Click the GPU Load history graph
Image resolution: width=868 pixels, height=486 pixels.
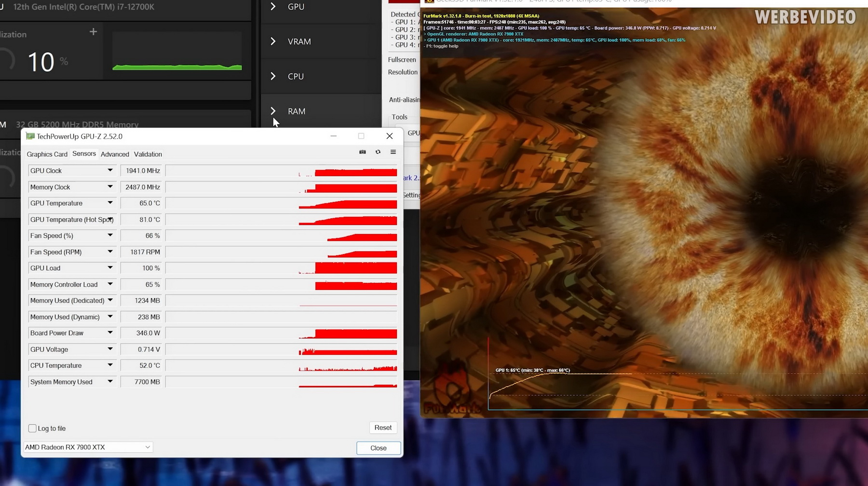pos(282,268)
